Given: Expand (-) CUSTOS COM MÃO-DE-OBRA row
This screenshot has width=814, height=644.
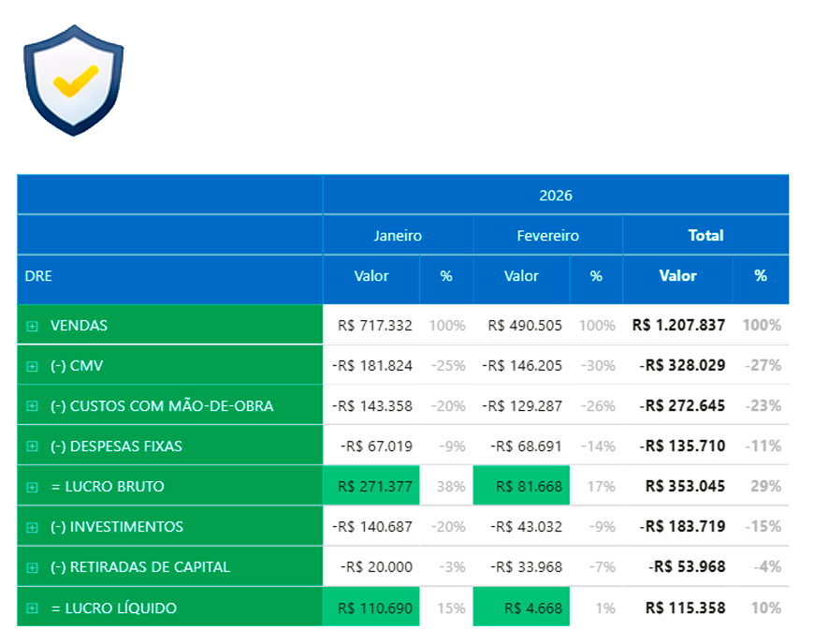Looking at the screenshot, I should tap(32, 406).
